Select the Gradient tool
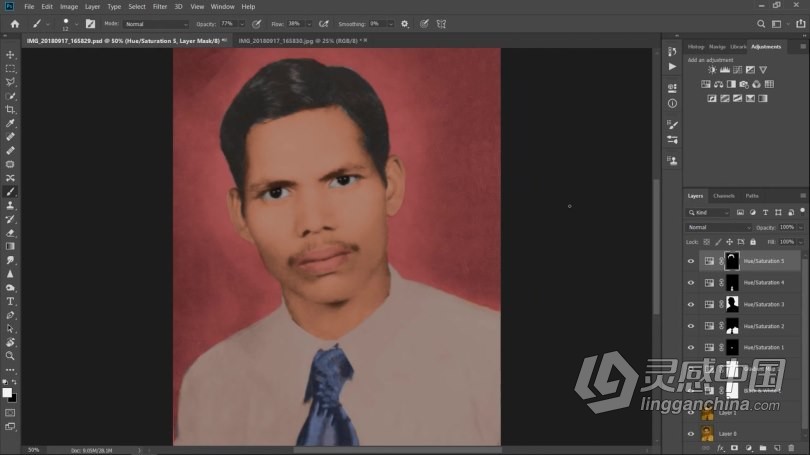The width and height of the screenshot is (810, 455). 10,246
